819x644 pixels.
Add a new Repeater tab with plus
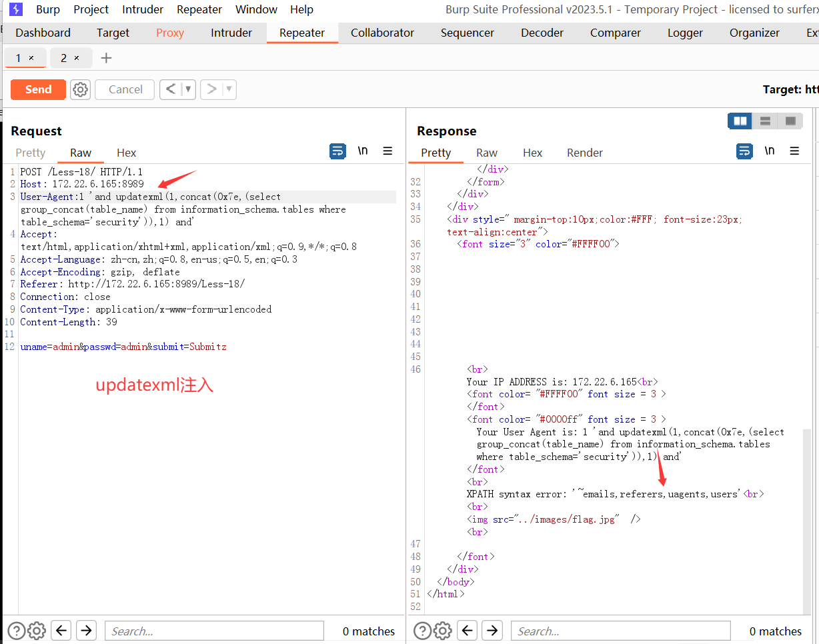point(106,58)
